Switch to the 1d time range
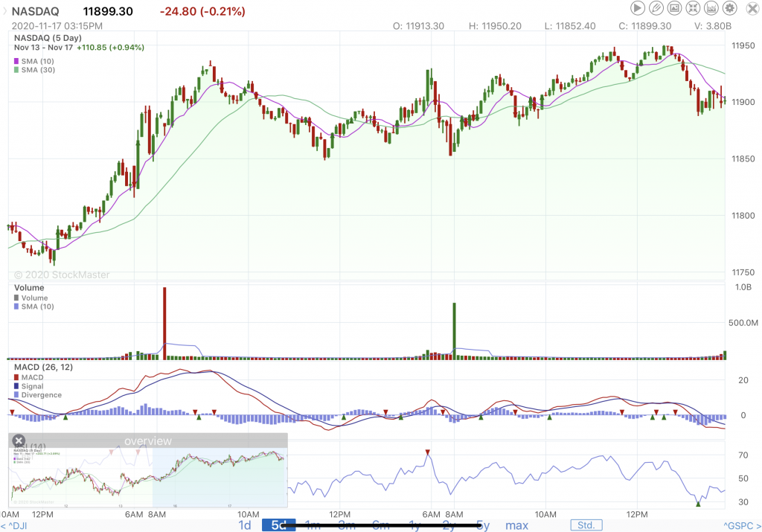The image size is (762, 532). coord(244,525)
